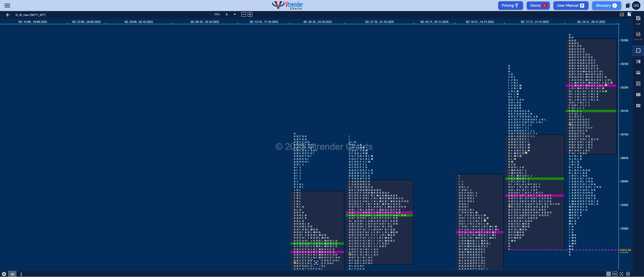644x277 pixels.
Task: Open the hamburger menu
Action: [7, 5]
